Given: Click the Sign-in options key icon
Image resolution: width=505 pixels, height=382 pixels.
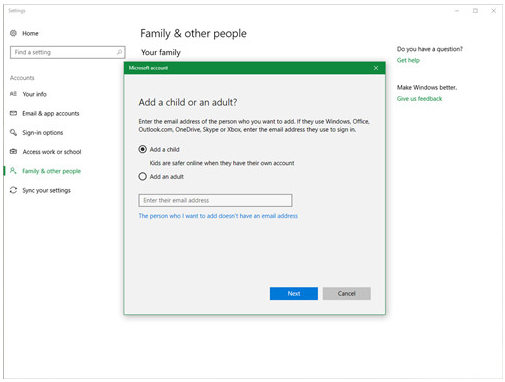Looking at the screenshot, I should point(13,132).
